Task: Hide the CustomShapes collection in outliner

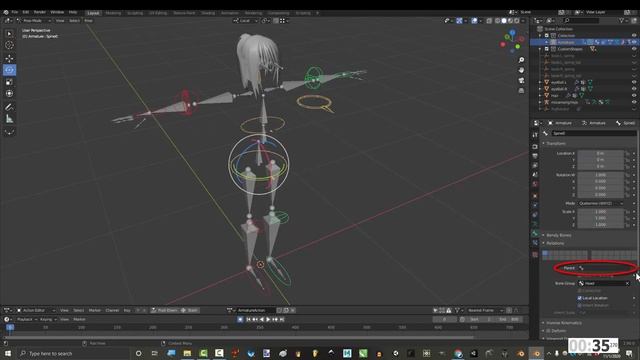Action: click(634, 49)
